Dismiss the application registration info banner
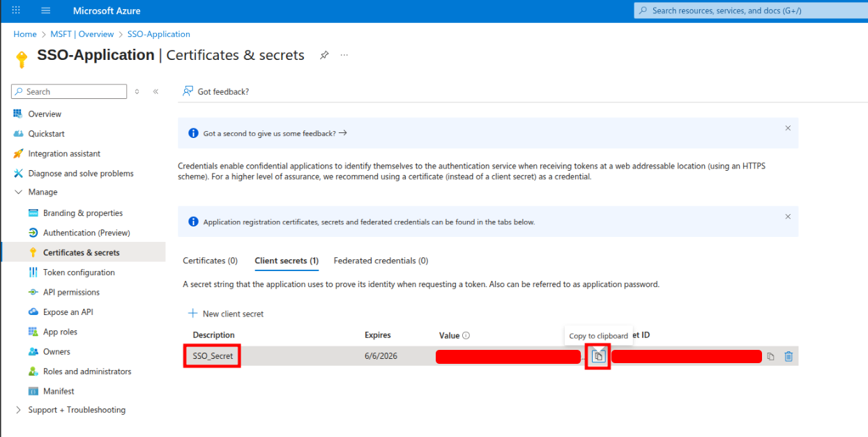This screenshot has width=868, height=437. 788,217
